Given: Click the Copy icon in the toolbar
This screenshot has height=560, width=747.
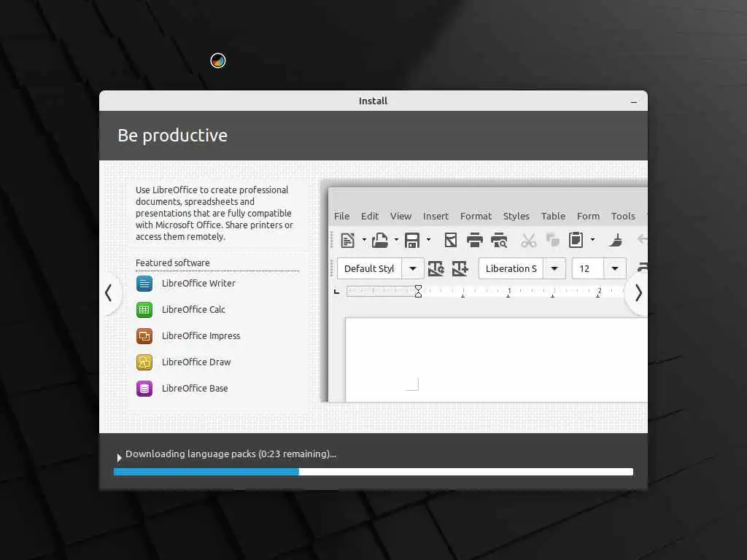Looking at the screenshot, I should 553,239.
